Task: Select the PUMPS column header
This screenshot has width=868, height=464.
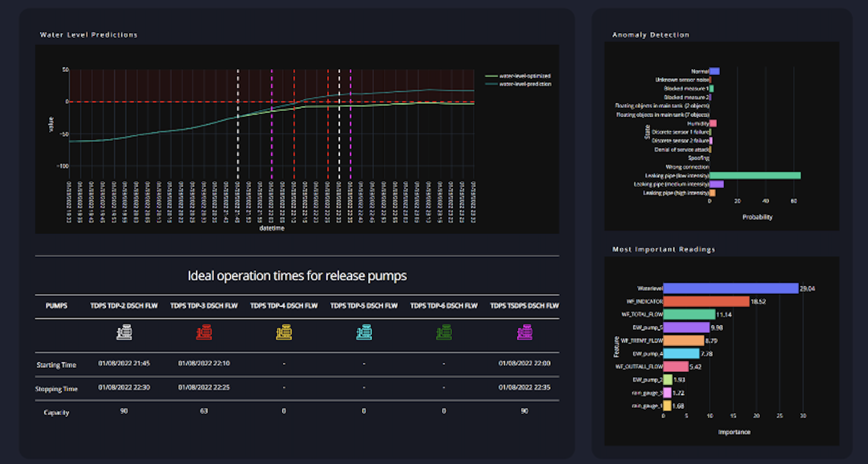Action: 57,305
